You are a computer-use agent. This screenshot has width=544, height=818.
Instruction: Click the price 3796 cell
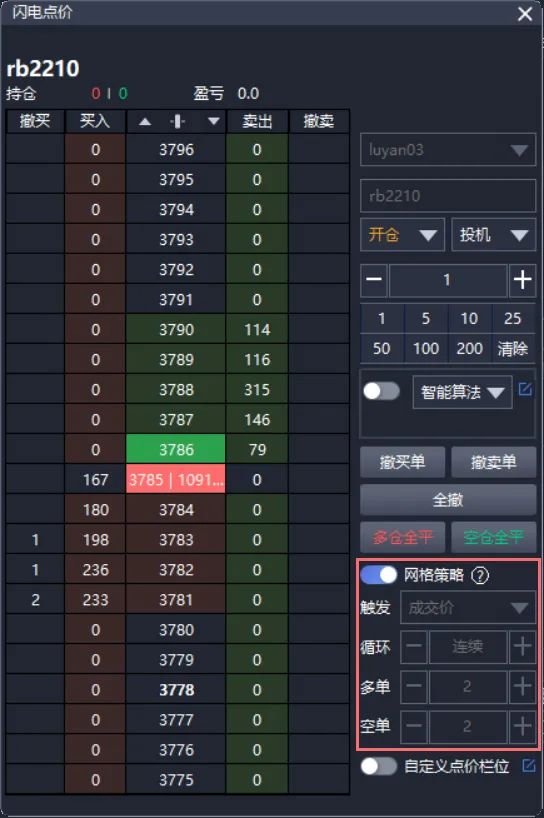click(176, 150)
